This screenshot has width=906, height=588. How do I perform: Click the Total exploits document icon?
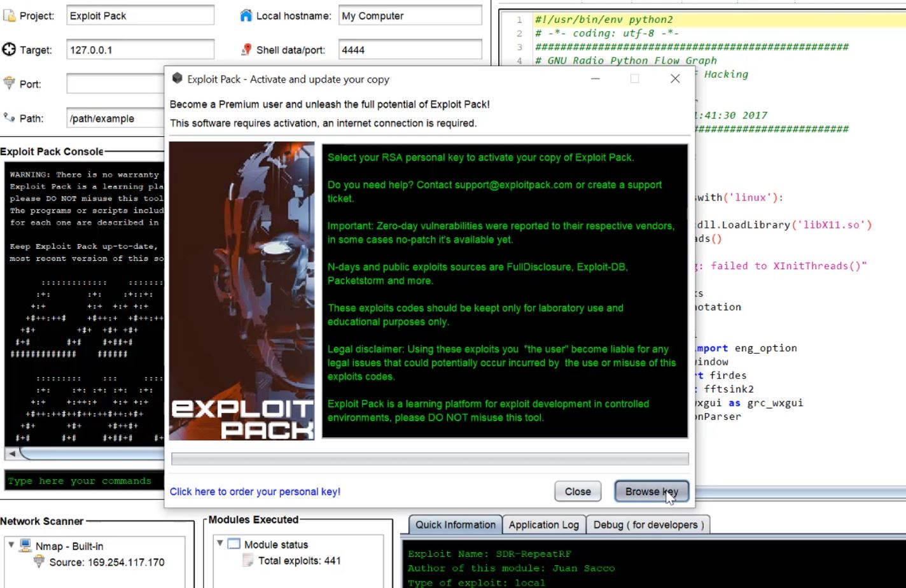coord(249,561)
